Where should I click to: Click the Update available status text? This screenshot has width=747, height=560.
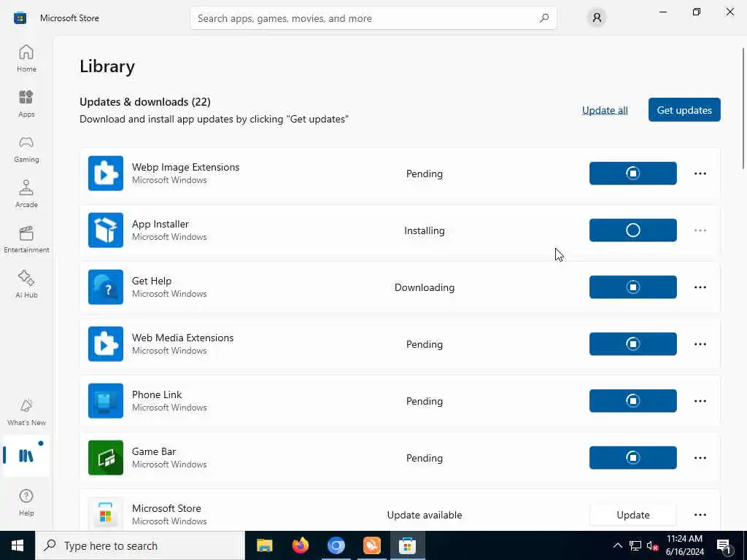(x=424, y=515)
